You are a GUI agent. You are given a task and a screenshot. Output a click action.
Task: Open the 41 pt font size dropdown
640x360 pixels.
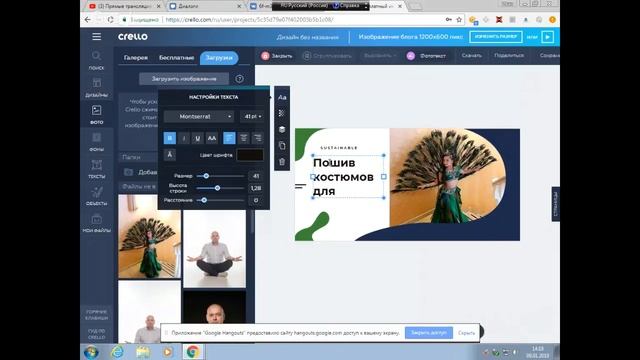252,116
